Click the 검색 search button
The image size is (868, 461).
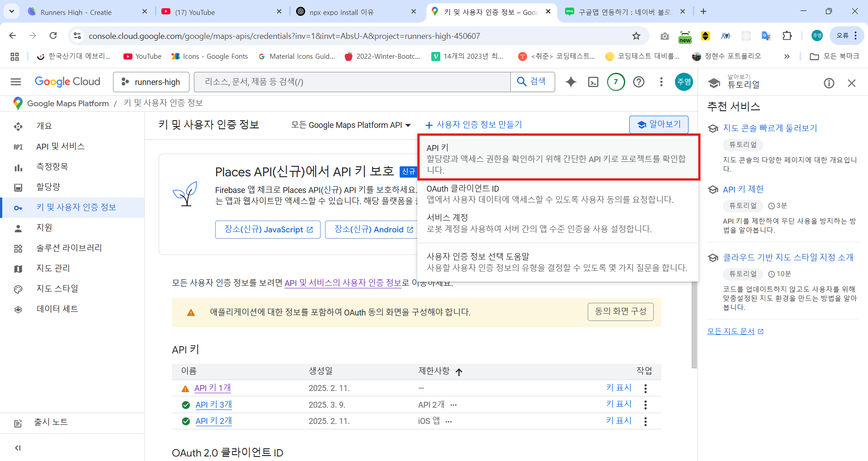[x=533, y=82]
